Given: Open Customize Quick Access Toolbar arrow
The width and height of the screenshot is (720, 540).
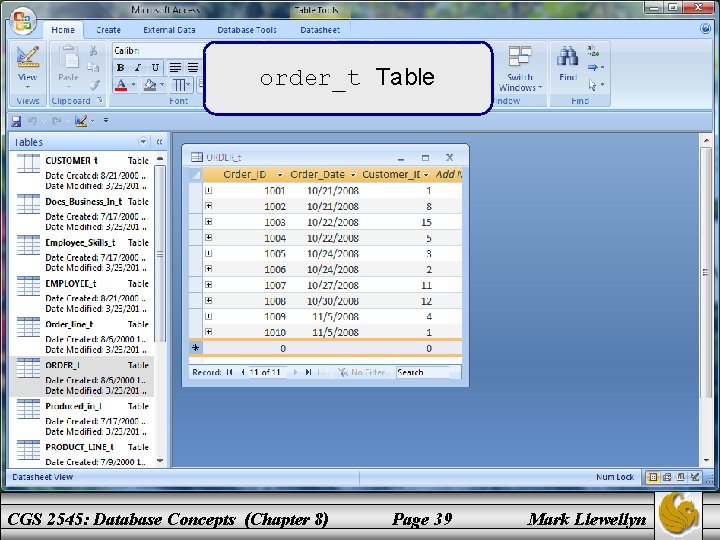Looking at the screenshot, I should tap(106, 120).
